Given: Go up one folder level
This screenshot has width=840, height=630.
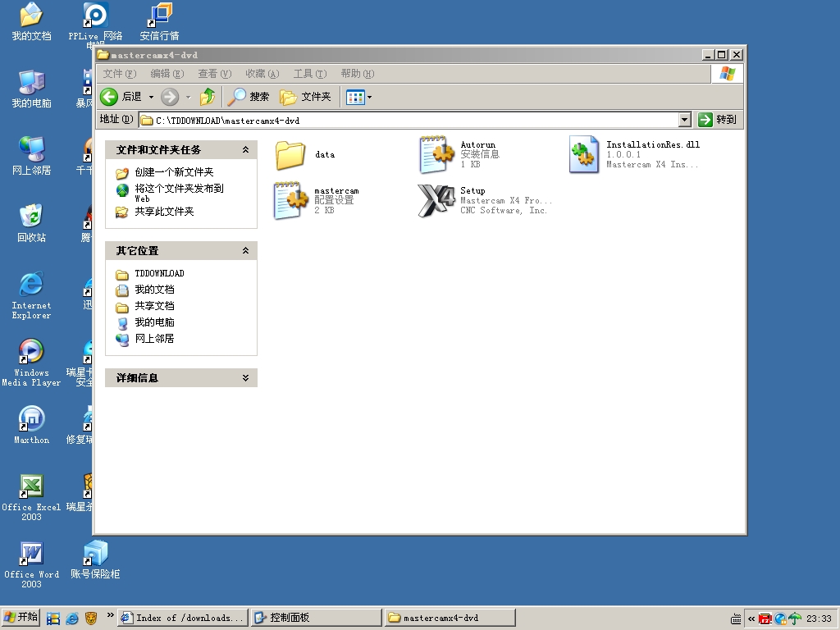Looking at the screenshot, I should point(208,97).
